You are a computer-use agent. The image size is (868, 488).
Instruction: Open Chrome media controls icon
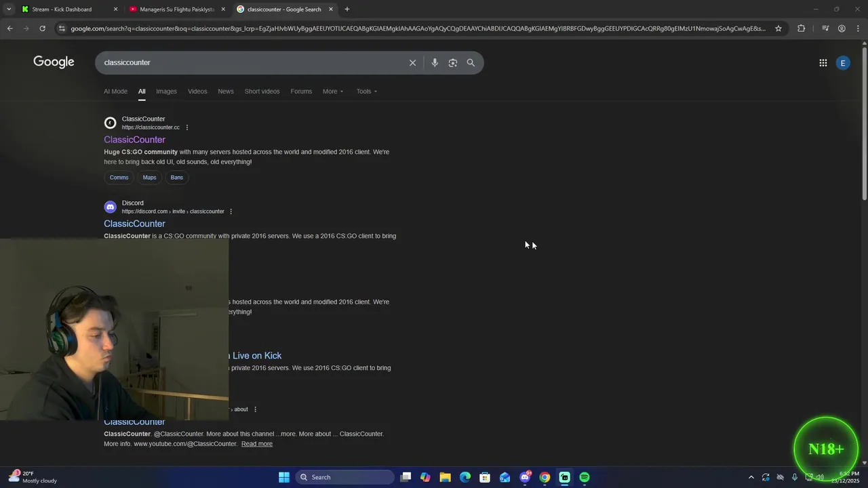825,28
